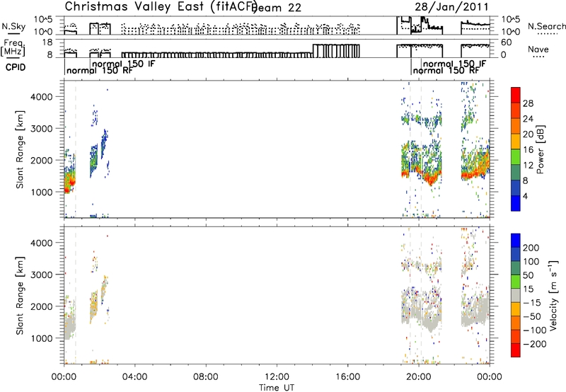Click the Slant Range label of power panel
The height and width of the screenshot is (392, 566).
20,149
